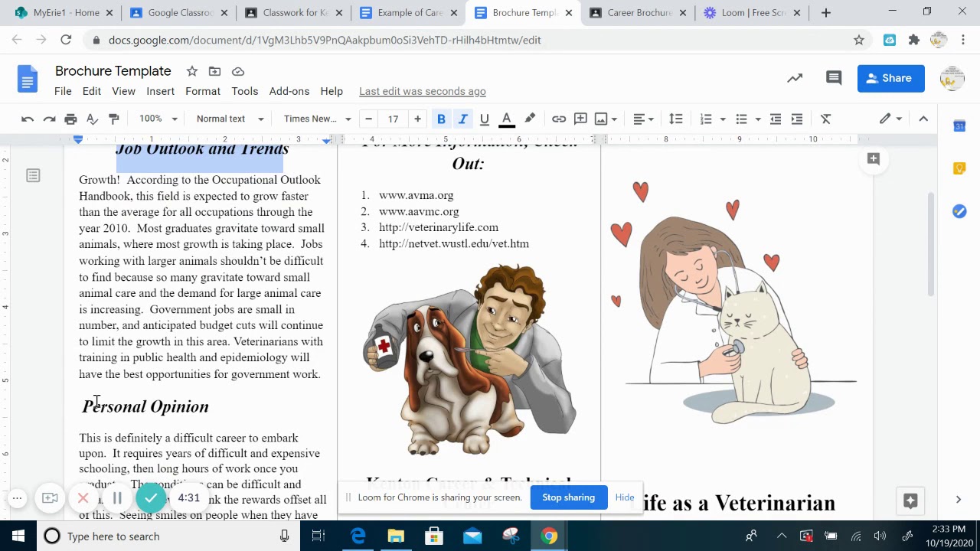The image size is (980, 551).
Task: Open the editing mode pencil dropdown
Action: tap(890, 119)
